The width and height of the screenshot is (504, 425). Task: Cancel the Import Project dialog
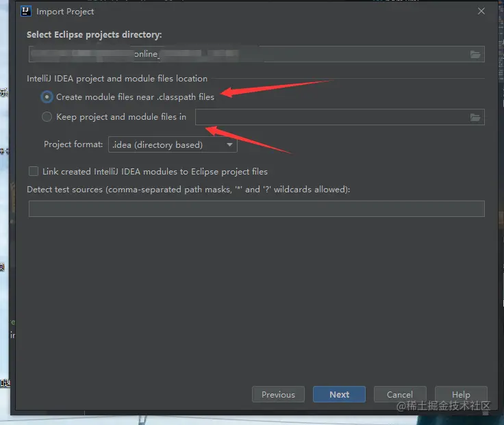[x=400, y=394]
